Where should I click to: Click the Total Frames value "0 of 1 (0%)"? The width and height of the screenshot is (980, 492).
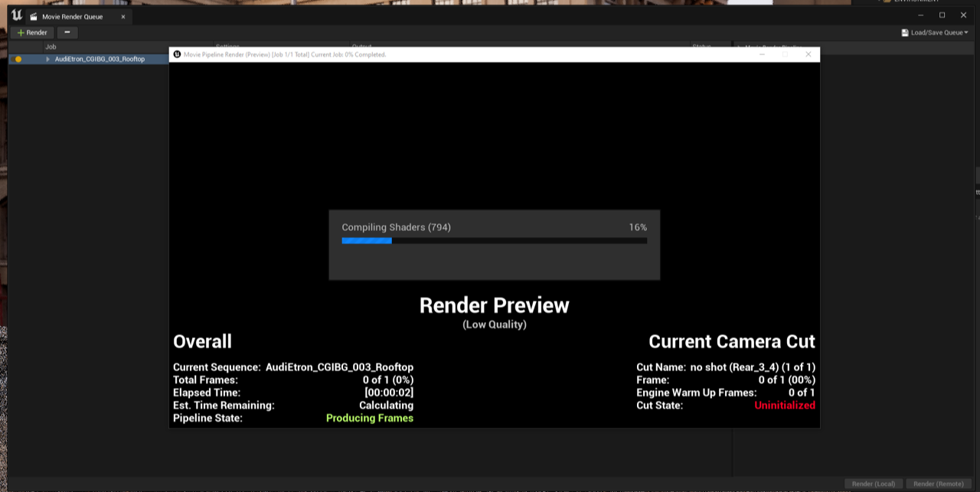click(388, 380)
